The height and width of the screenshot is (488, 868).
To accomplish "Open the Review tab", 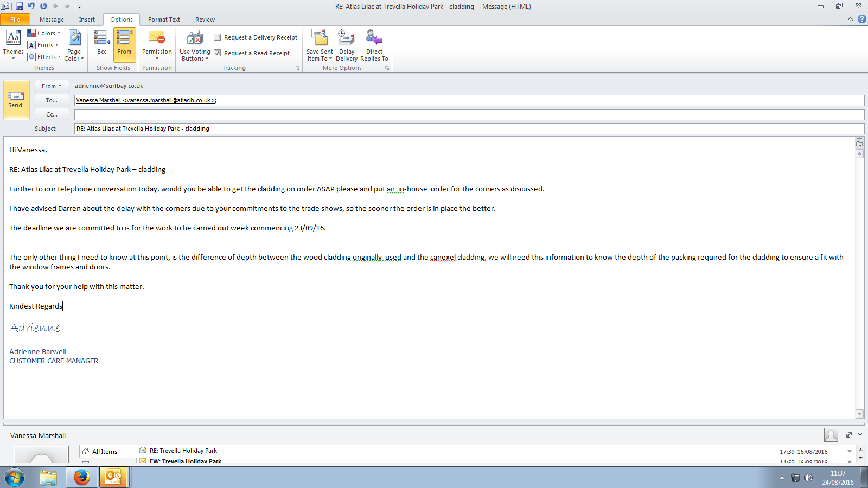I will pyautogui.click(x=205, y=20).
